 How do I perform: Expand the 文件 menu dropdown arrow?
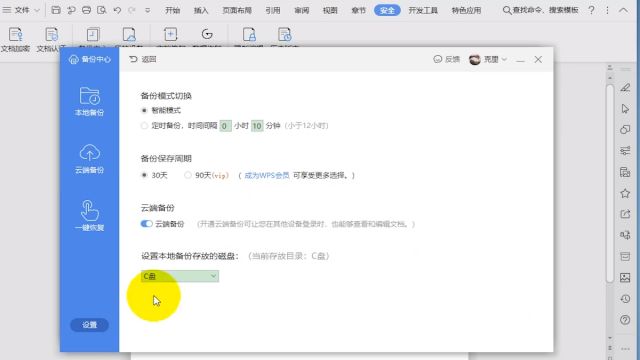click(37, 10)
